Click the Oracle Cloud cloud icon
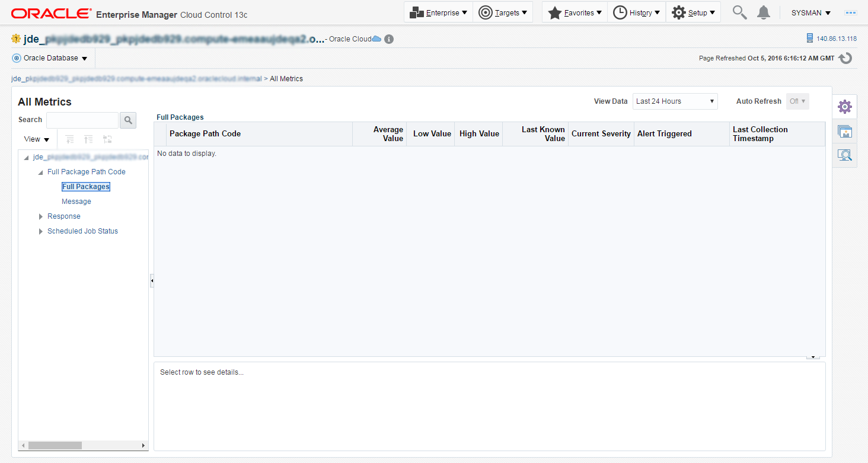 coord(376,39)
